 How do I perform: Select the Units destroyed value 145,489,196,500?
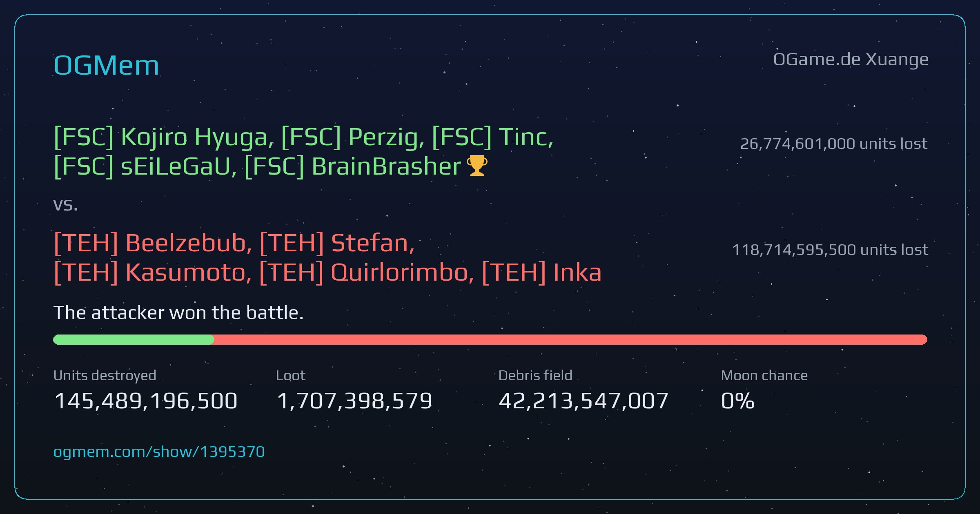[146, 401]
